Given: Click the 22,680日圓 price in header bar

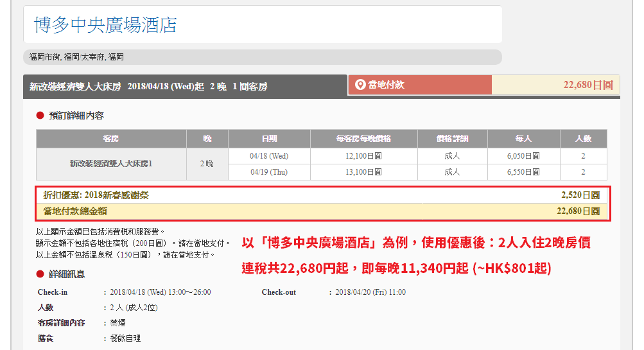Looking at the screenshot, I should click(587, 85).
